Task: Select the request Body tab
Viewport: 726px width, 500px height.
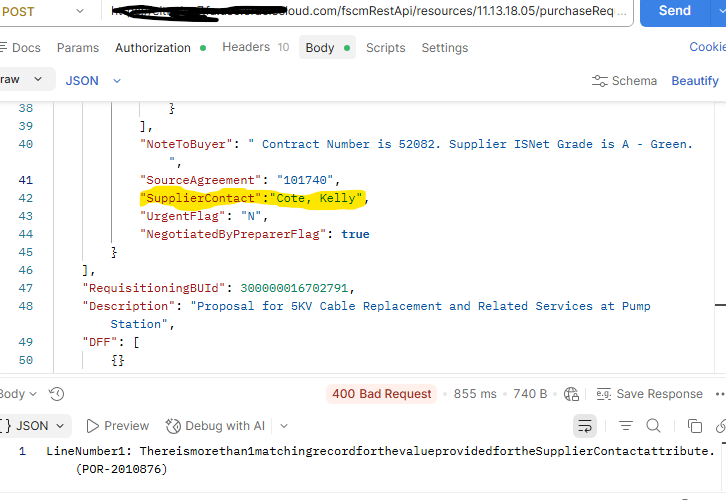Action: coord(327,47)
